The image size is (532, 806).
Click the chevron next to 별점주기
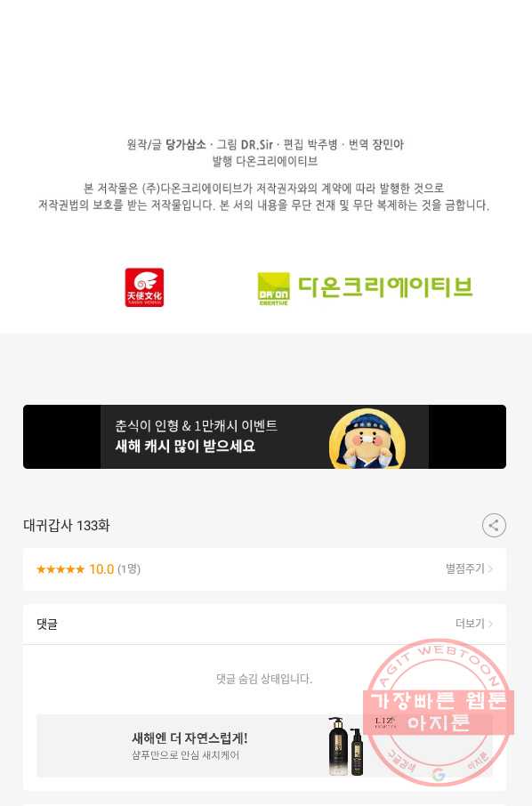coord(490,568)
